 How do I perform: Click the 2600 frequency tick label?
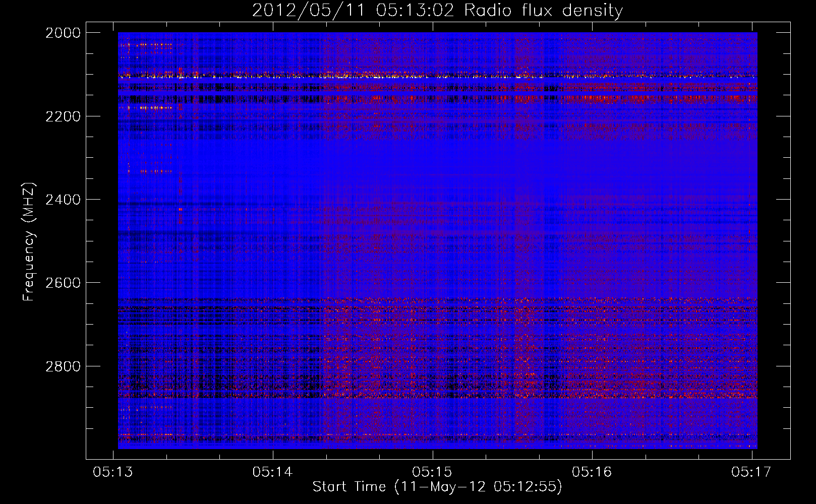pyautogui.click(x=63, y=283)
